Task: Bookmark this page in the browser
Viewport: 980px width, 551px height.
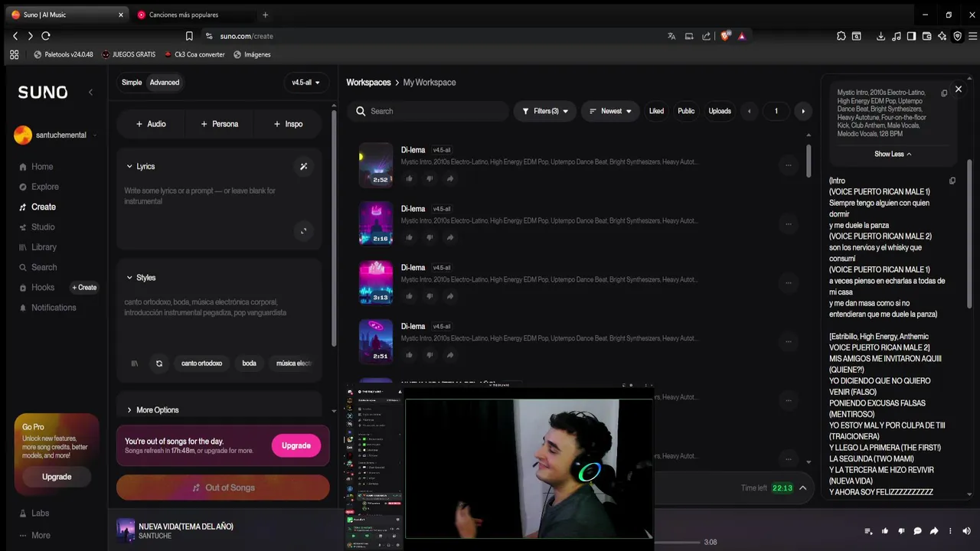Action: click(x=189, y=36)
